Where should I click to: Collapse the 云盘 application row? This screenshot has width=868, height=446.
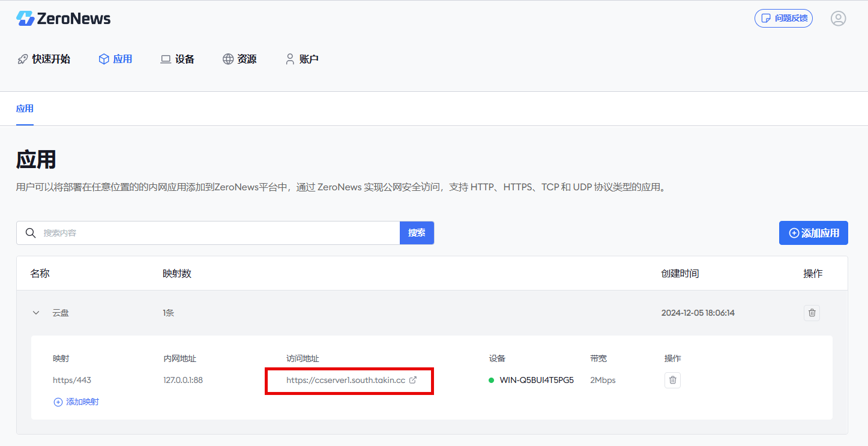click(x=36, y=313)
